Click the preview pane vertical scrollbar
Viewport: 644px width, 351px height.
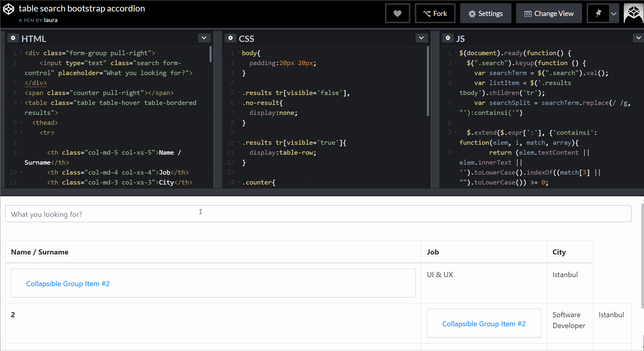coord(642,256)
